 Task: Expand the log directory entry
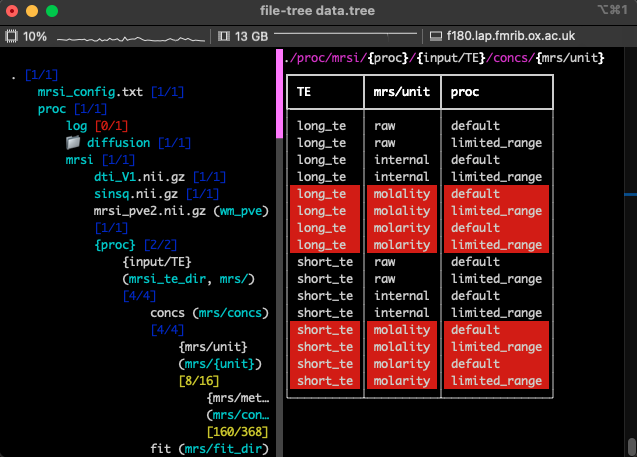pyautogui.click(x=76, y=126)
